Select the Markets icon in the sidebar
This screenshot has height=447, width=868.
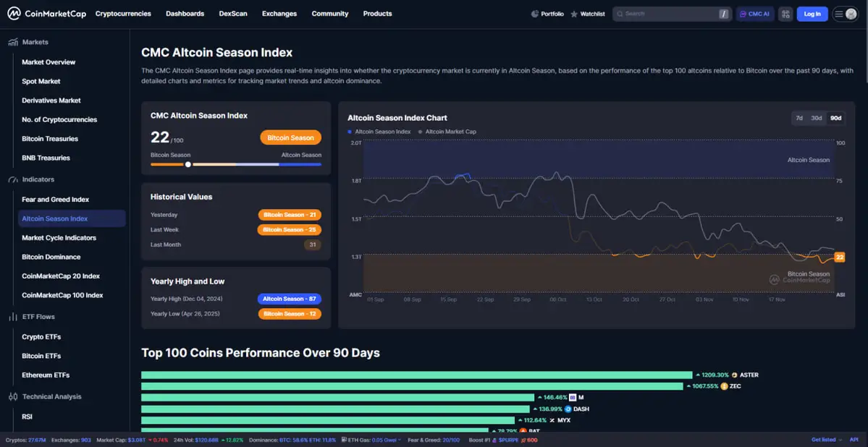13,42
